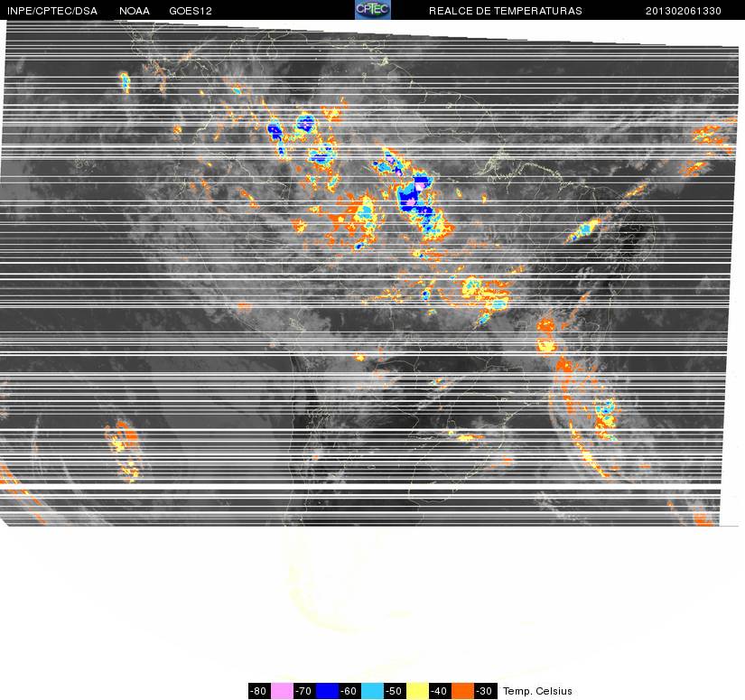This screenshot has height=700, width=745.
Task: Click the 201302061330 timestamp
Action: [684, 11]
